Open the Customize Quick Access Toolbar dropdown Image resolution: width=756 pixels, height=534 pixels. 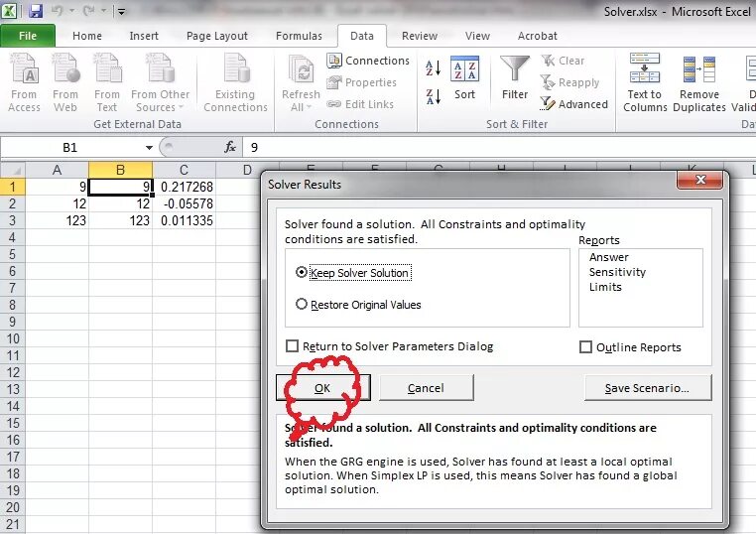pos(121,11)
